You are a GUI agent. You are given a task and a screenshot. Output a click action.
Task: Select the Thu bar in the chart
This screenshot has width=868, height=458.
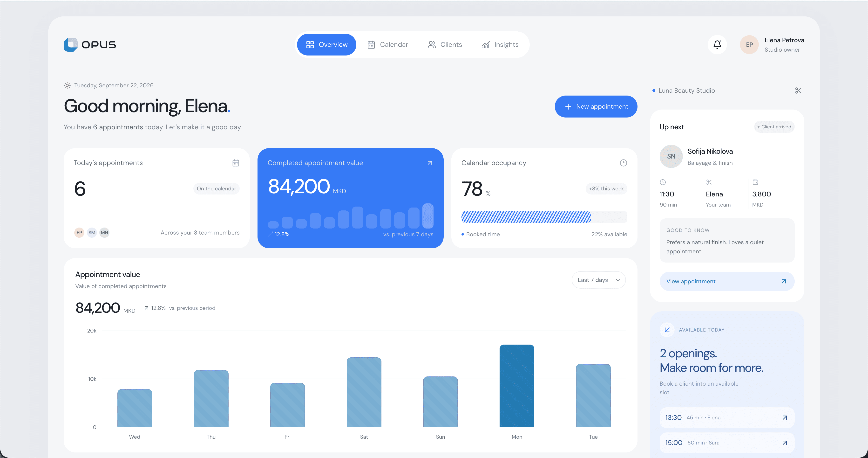click(211, 399)
